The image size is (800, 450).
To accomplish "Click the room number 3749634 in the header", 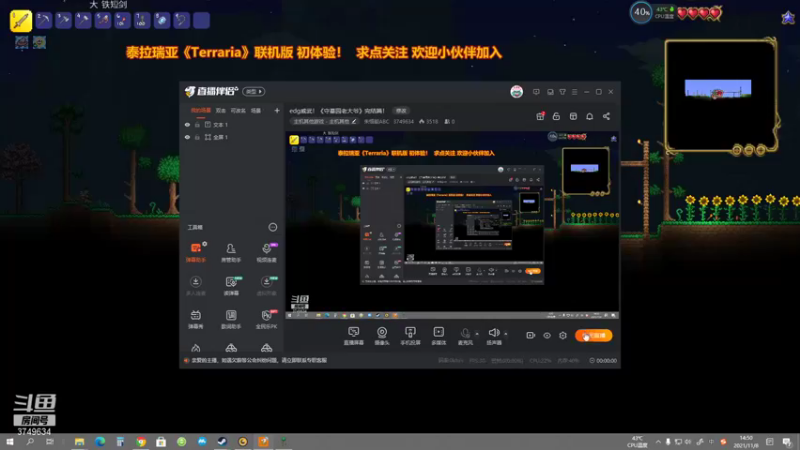I will click(403, 121).
